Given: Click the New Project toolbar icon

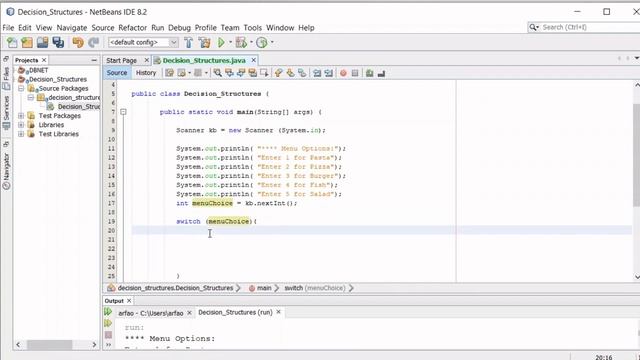Looking at the screenshot, I should point(27,42).
